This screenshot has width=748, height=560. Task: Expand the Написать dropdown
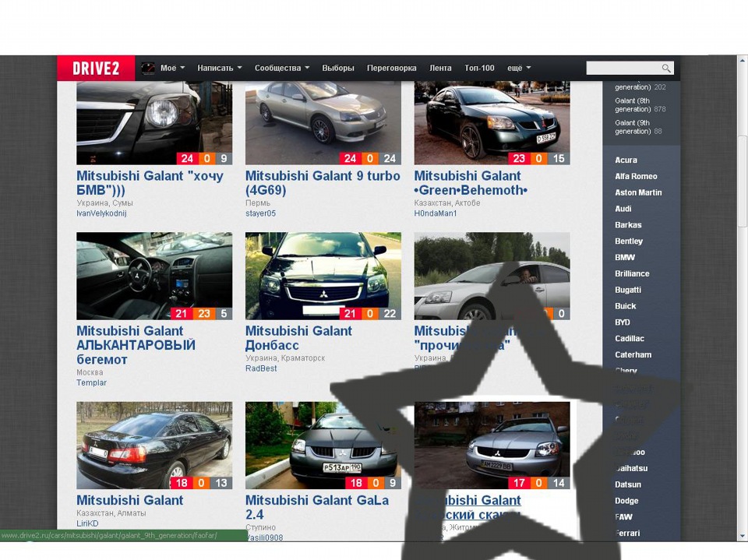tap(220, 69)
